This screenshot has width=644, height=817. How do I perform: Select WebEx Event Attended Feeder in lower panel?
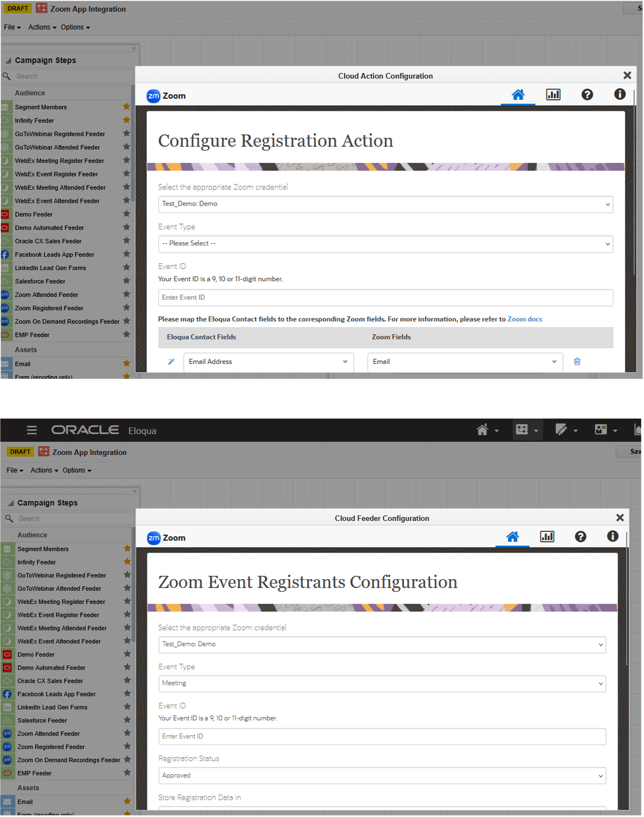tap(59, 642)
